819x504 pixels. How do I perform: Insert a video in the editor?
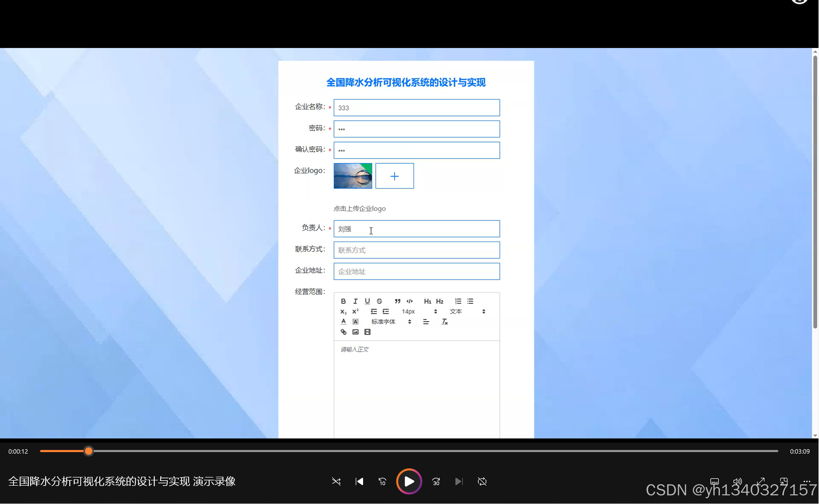coord(367,332)
